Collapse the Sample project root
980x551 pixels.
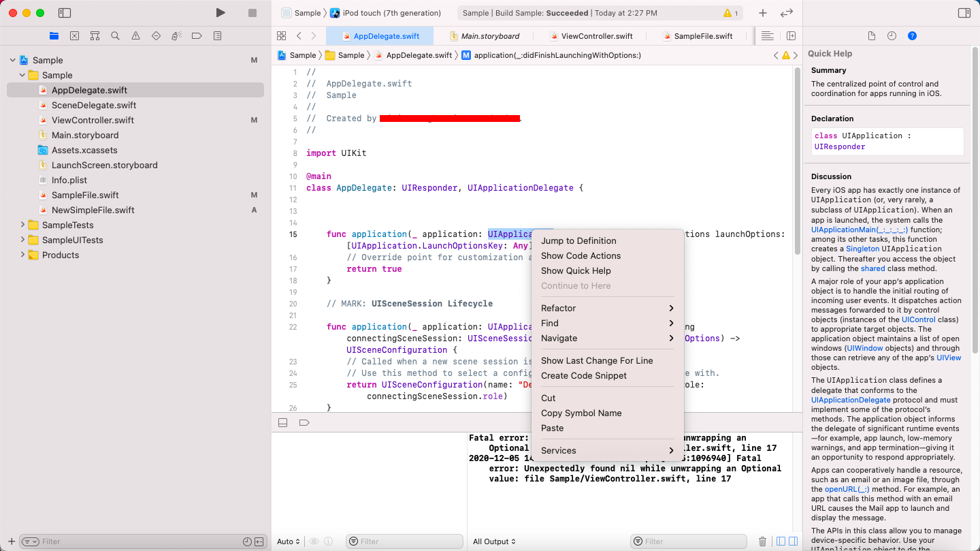click(x=12, y=60)
